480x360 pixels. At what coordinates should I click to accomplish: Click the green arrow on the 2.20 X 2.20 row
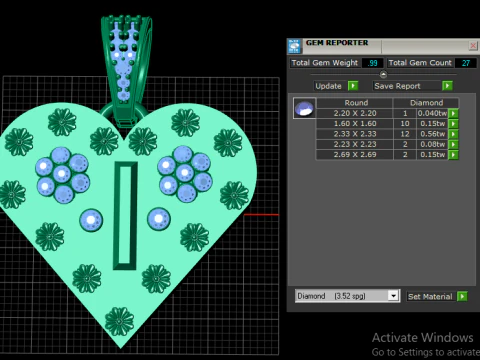pos(453,113)
